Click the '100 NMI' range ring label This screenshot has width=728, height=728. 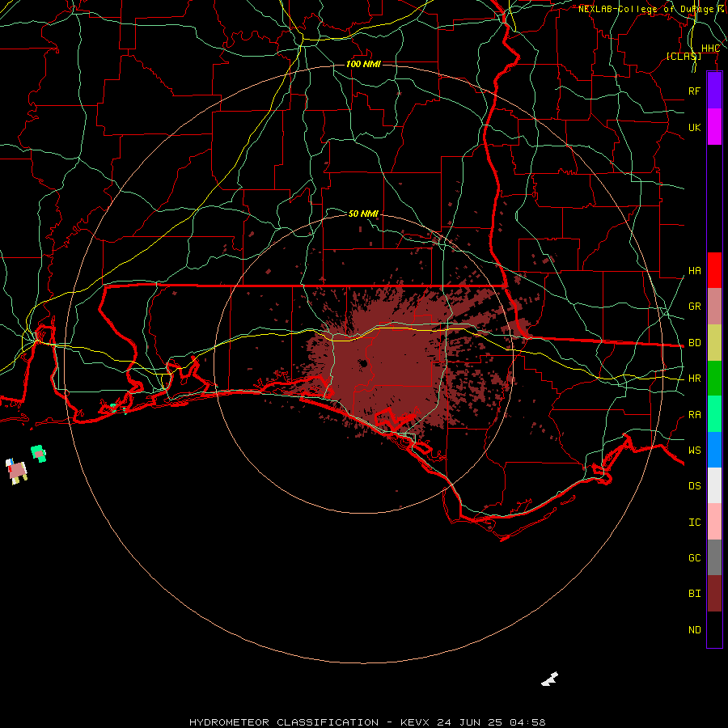click(363, 64)
